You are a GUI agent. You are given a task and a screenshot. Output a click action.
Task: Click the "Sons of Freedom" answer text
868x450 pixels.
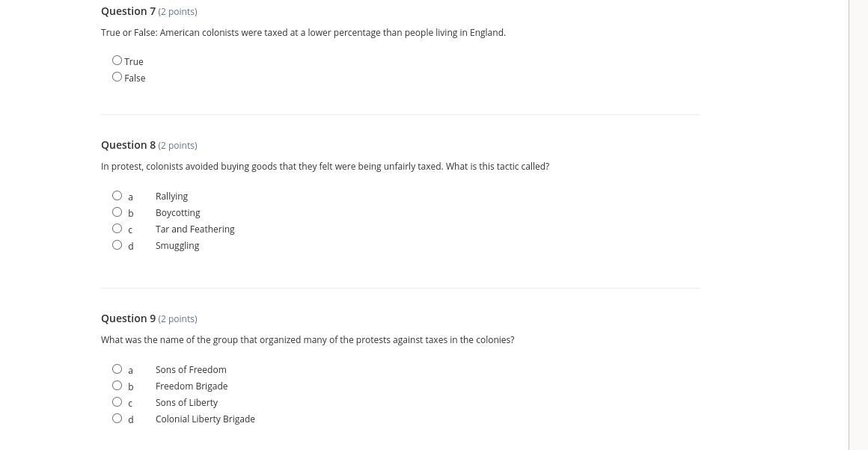pos(191,370)
